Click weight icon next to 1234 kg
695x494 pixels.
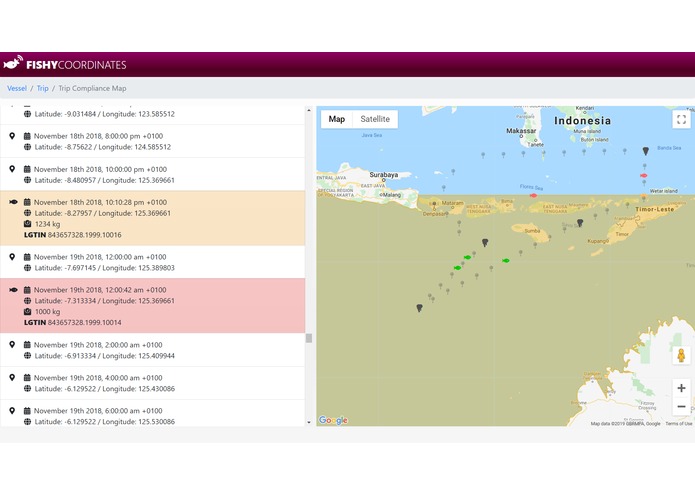(x=27, y=224)
